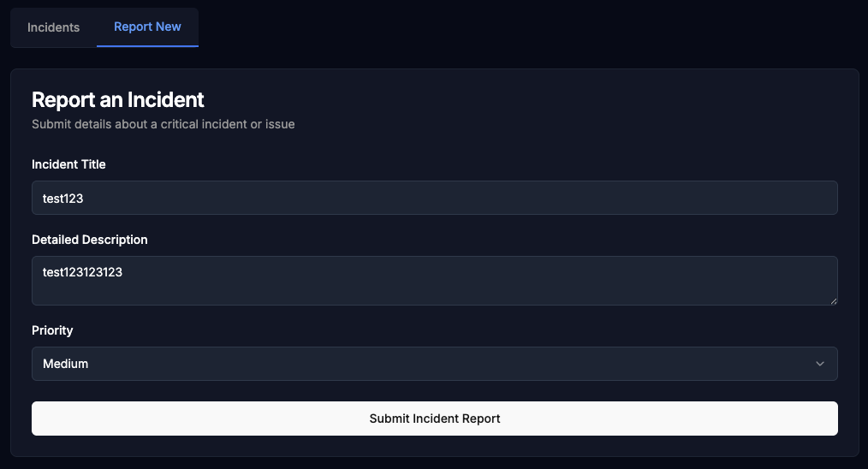Click the Incident Title input field
Image resolution: width=868 pixels, height=469 pixels.
(x=435, y=198)
